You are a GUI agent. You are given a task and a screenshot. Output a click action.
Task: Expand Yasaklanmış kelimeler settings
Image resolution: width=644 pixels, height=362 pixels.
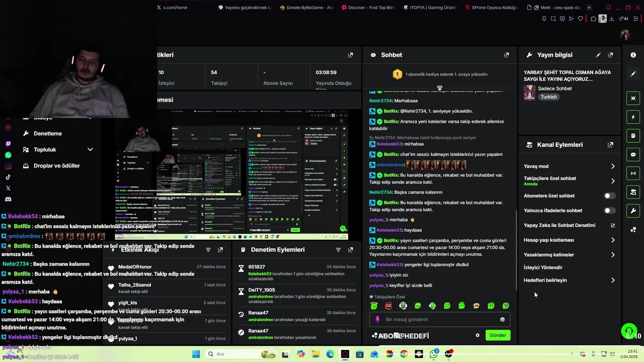click(612, 255)
